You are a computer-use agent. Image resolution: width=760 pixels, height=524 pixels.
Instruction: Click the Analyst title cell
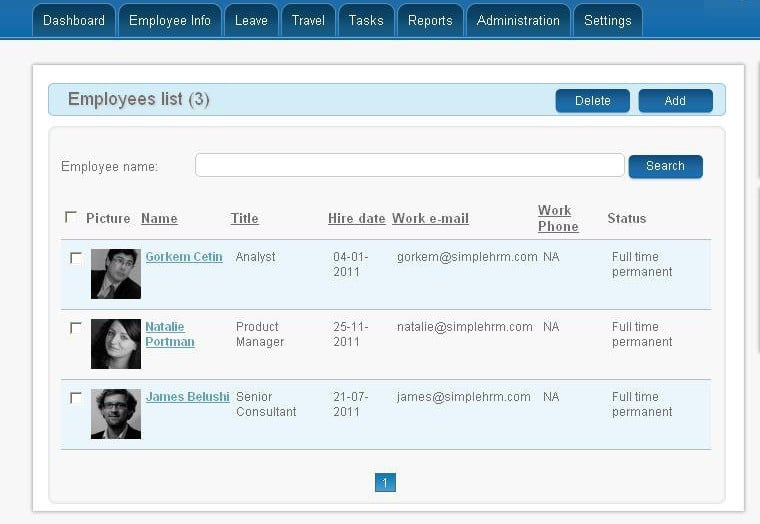pyautogui.click(x=255, y=257)
